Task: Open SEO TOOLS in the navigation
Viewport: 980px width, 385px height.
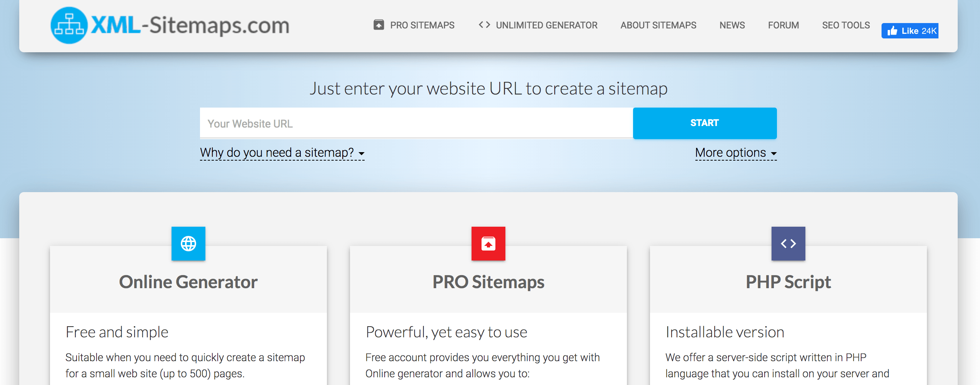Action: tap(846, 25)
